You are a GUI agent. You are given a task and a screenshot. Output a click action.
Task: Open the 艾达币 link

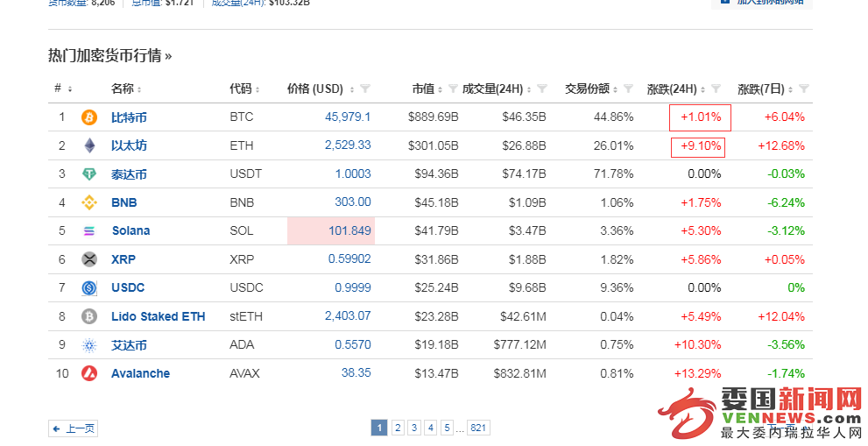click(129, 345)
